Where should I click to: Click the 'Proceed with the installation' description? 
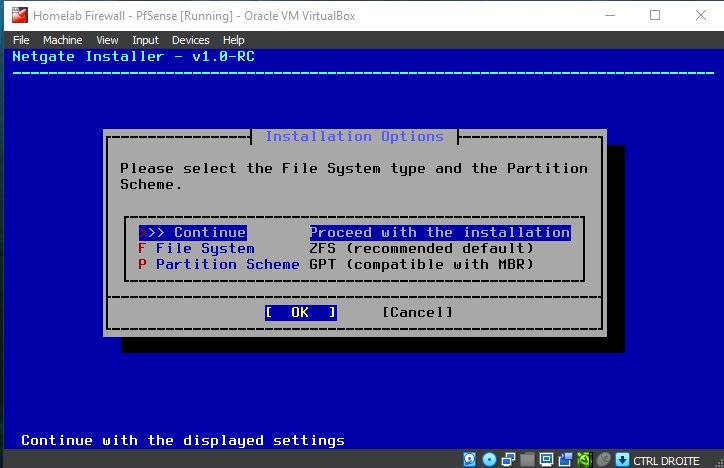pyautogui.click(x=440, y=232)
